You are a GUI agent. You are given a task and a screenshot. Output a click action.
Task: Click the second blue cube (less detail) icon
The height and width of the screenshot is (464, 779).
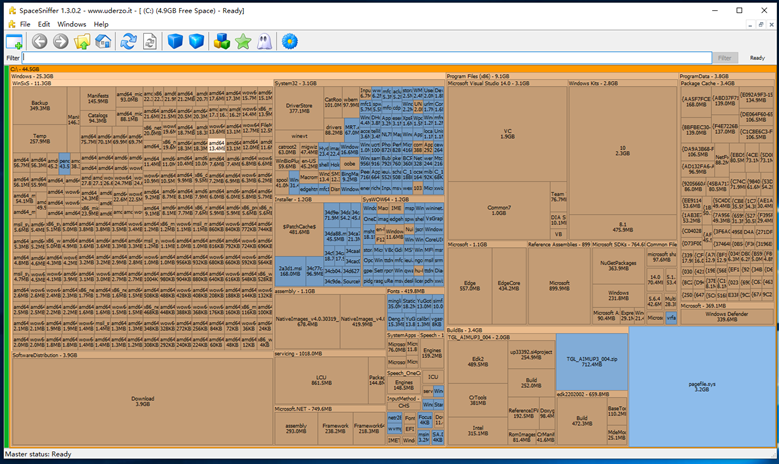196,41
